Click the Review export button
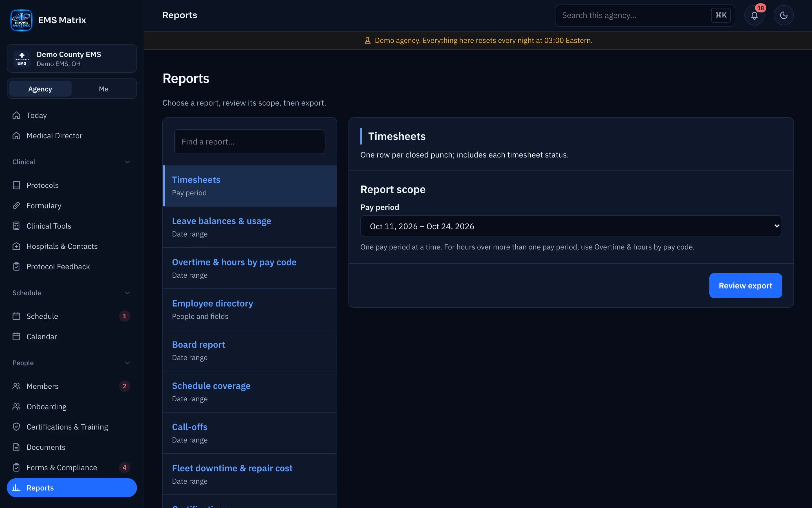Image resolution: width=812 pixels, height=508 pixels. (745, 286)
